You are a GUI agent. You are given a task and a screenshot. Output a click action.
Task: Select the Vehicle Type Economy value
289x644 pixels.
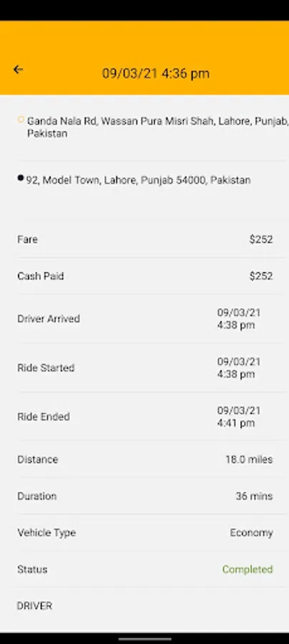(251, 533)
